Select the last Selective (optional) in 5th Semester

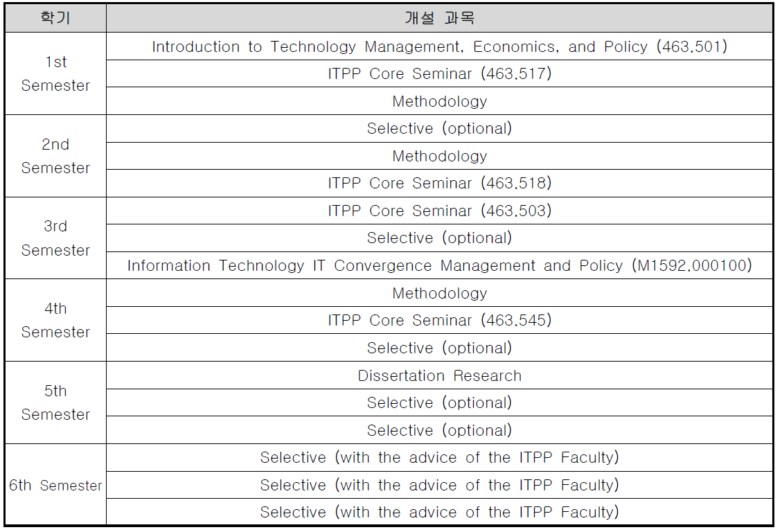(439, 429)
